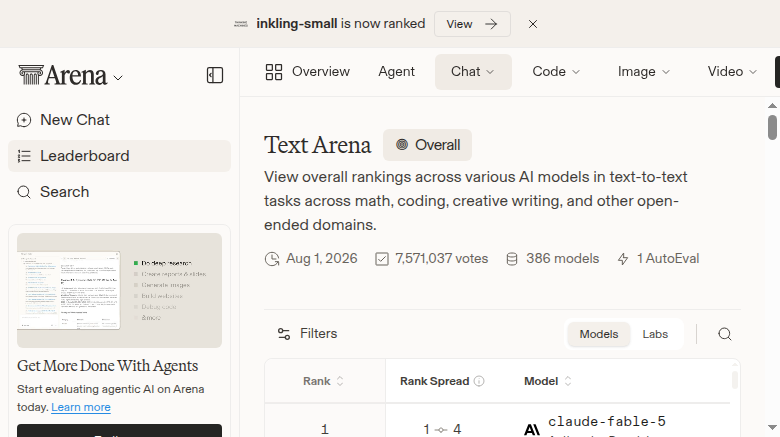Expand the Image tab dropdown

click(x=644, y=72)
